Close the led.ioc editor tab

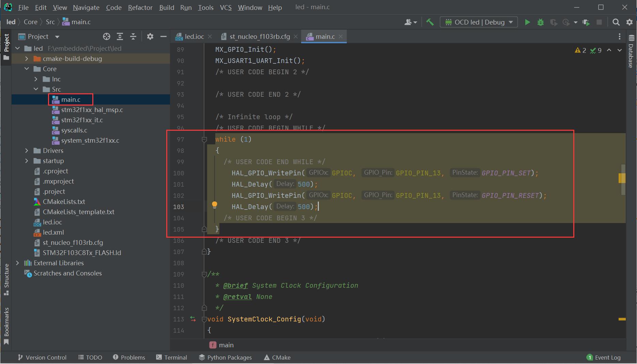(210, 36)
